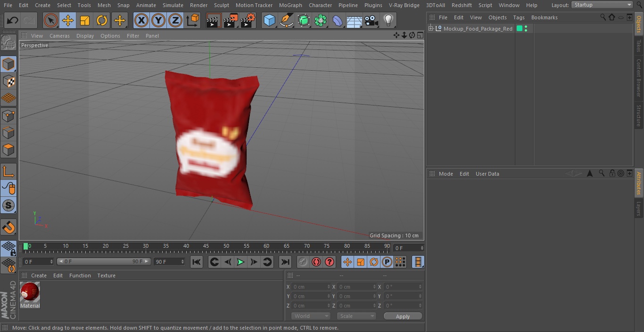The width and height of the screenshot is (644, 332).
Task: Switch to Model mode icon
Action: click(8, 64)
